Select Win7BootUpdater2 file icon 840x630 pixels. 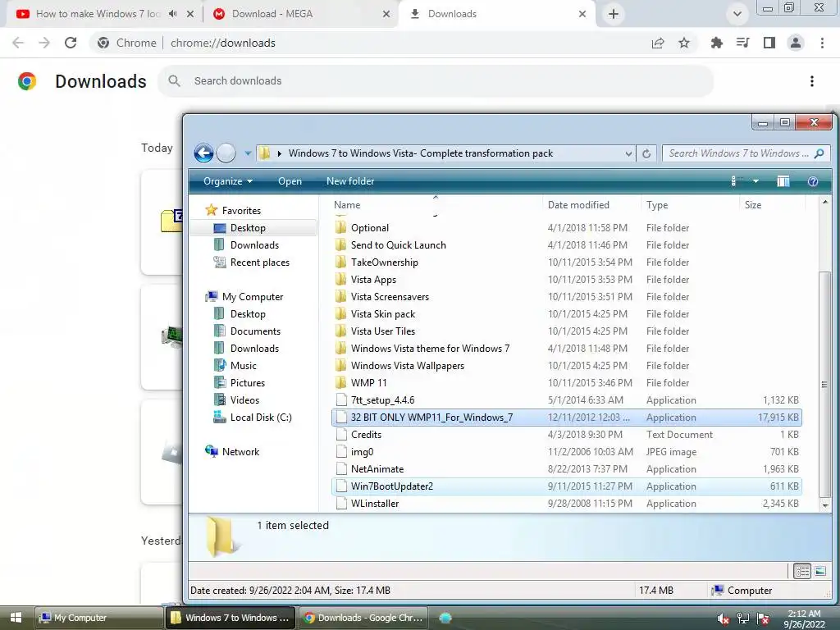341,486
